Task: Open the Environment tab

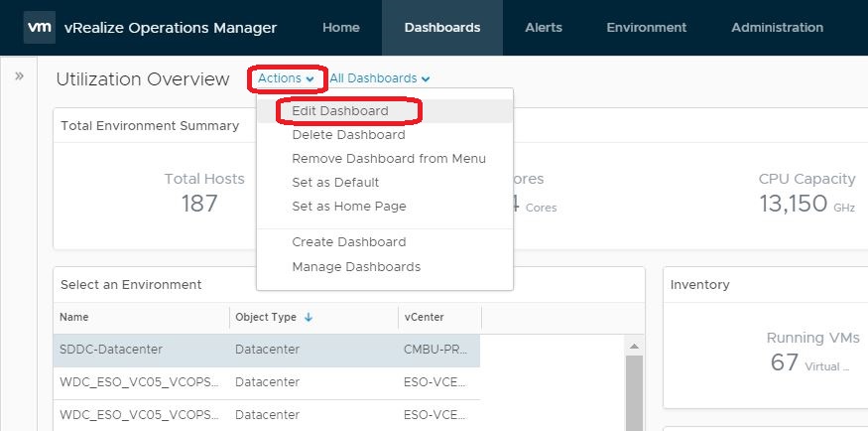Action: tap(646, 28)
